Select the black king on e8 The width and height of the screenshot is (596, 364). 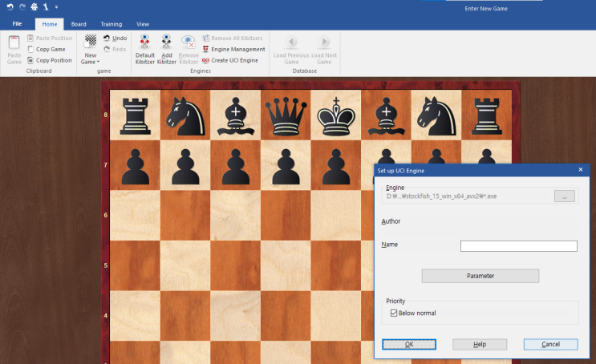335,115
